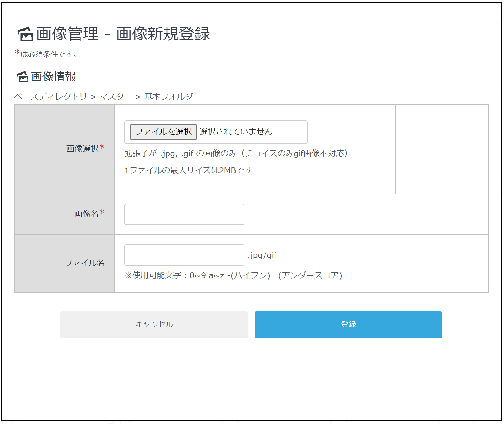Click the 画像選択 required field label
This screenshot has height=424, width=504.
coord(83,149)
